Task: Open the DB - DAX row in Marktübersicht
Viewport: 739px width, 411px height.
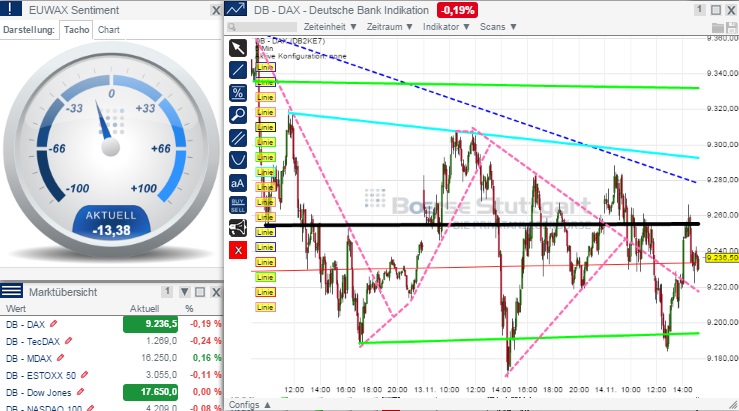Action: [111, 324]
